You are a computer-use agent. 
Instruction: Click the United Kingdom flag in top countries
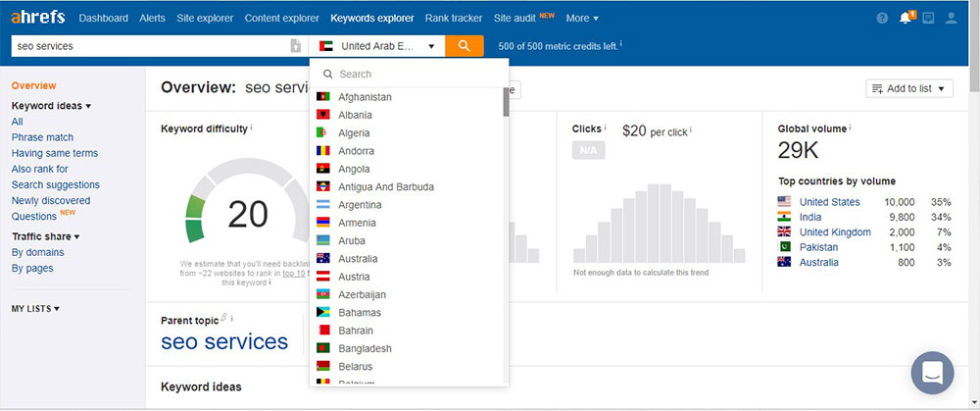pyautogui.click(x=784, y=231)
